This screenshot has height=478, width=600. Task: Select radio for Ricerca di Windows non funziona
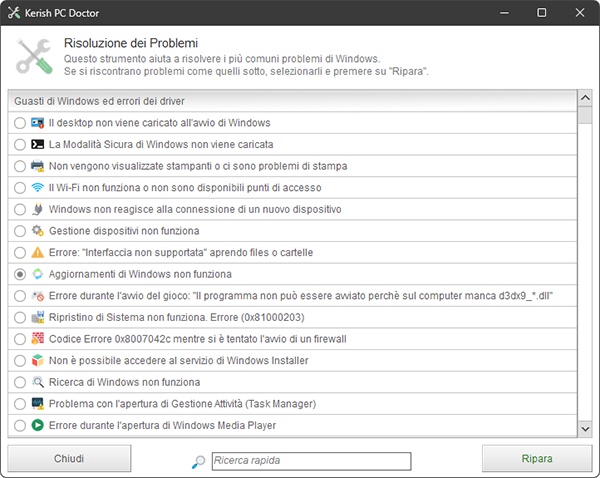coord(20,382)
